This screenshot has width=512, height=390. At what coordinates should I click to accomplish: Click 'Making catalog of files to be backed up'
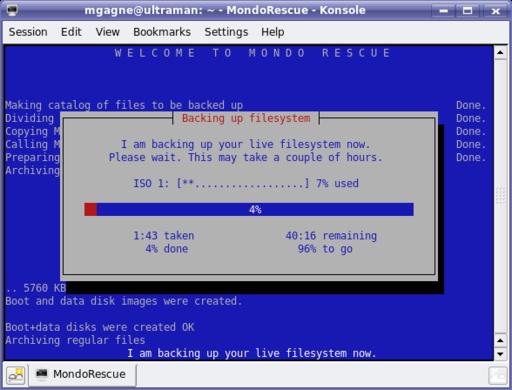click(x=124, y=105)
